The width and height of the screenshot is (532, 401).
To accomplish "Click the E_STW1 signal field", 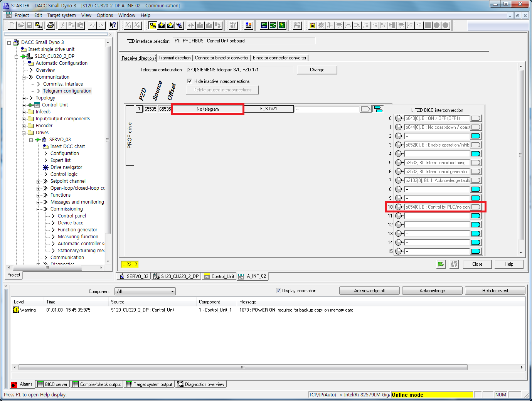I will tap(269, 109).
